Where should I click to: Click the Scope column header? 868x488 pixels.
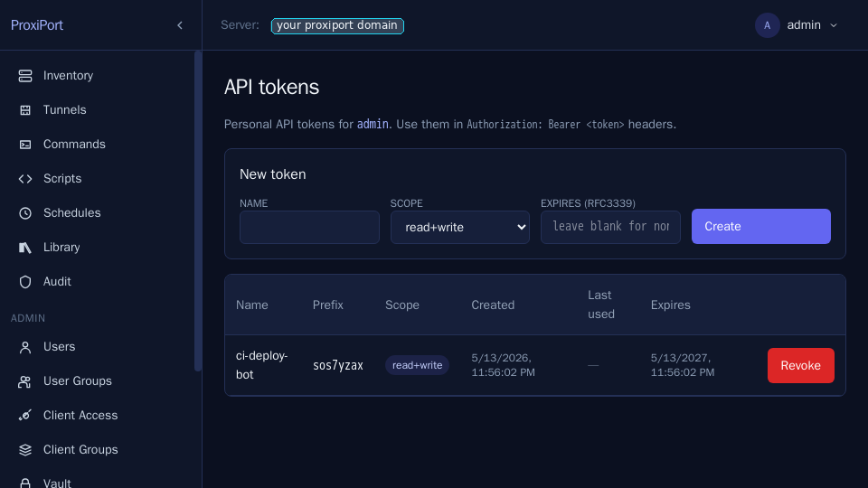401,305
